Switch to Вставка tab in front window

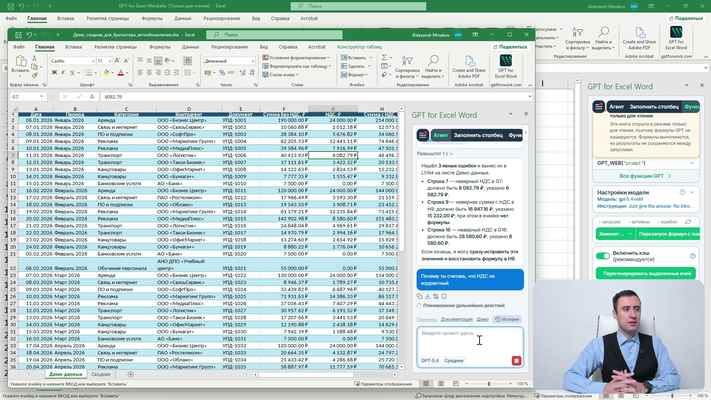tap(73, 47)
